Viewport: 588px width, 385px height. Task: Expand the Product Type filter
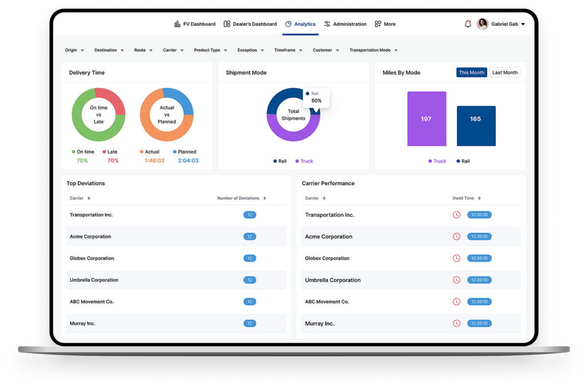coord(210,50)
